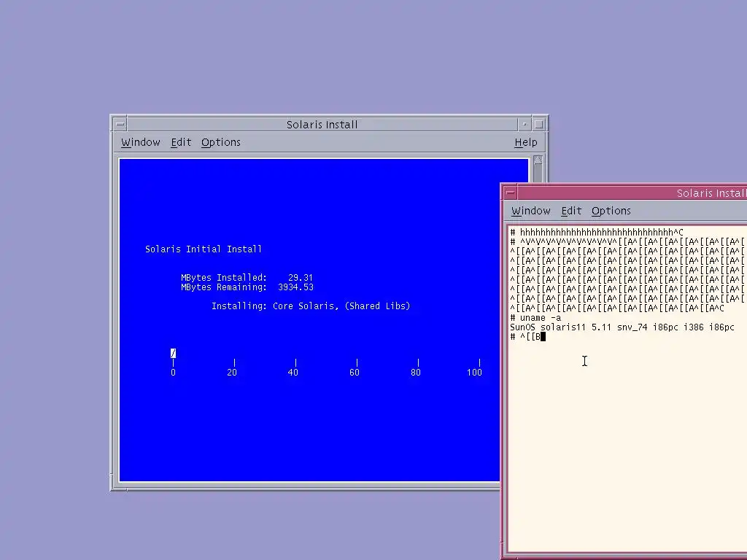Viewport: 747px width, 560px height.
Task: Click the 'SunOS solaris11 5.11 snv_74' output line
Action: (x=622, y=327)
